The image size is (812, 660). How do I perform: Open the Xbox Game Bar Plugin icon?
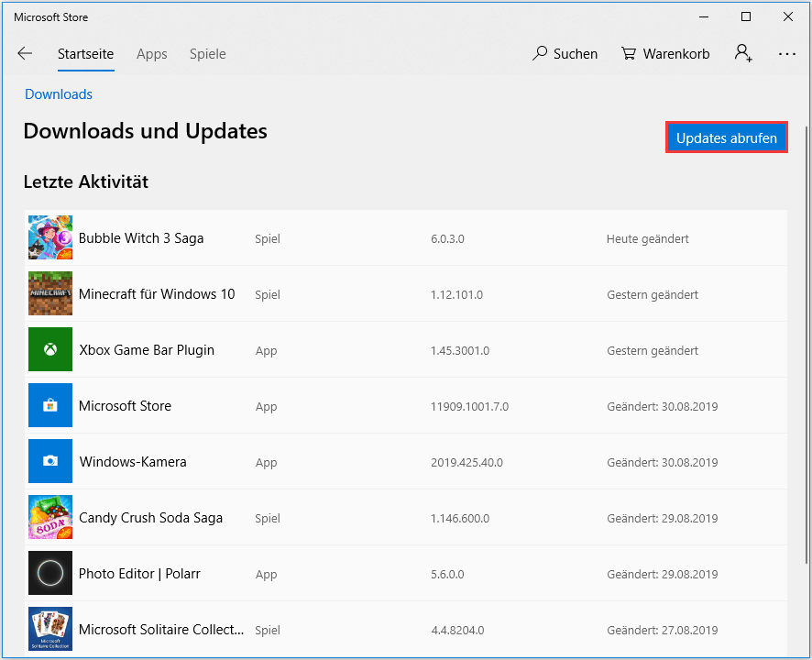50,349
